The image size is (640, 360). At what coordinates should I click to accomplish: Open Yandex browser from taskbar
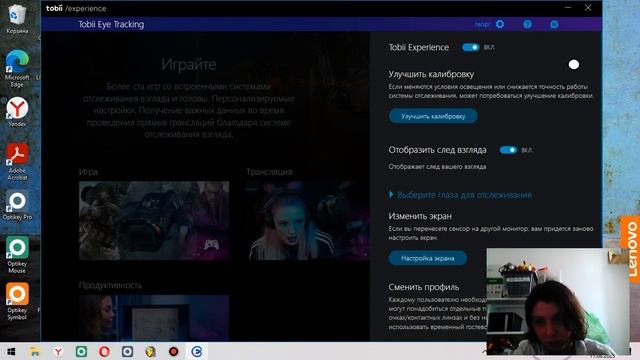[58, 351]
